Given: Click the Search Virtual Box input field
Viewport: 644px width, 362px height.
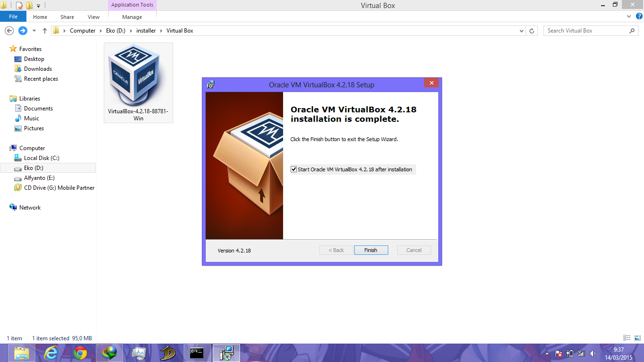Looking at the screenshot, I should coord(586,31).
